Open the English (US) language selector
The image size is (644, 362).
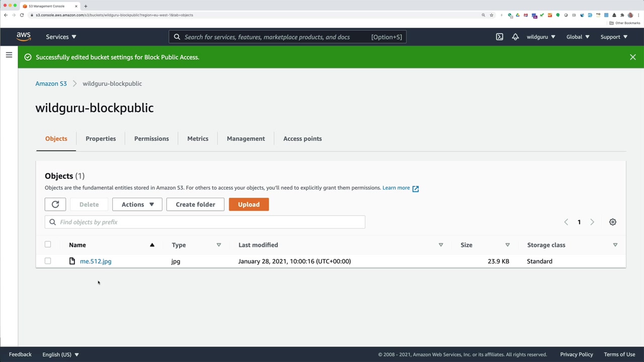click(60, 354)
